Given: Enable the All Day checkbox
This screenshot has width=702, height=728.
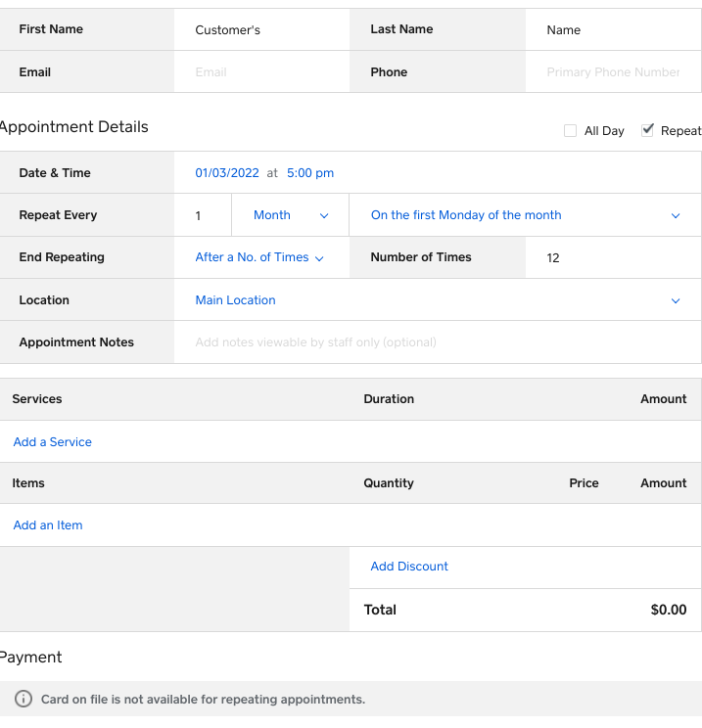Looking at the screenshot, I should (571, 131).
